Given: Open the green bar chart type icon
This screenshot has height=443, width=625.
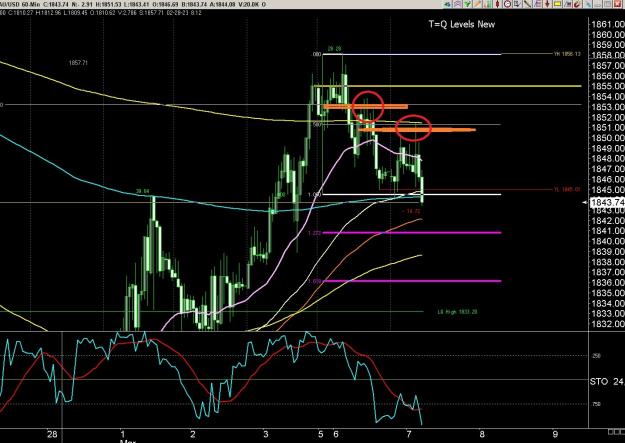Looking at the screenshot, I should pos(487,4).
